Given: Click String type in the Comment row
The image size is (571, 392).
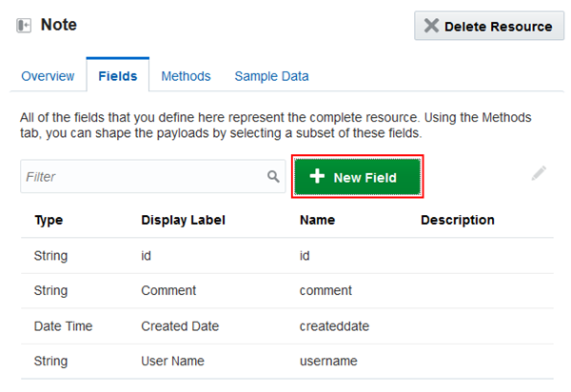Looking at the screenshot, I should point(50,291).
